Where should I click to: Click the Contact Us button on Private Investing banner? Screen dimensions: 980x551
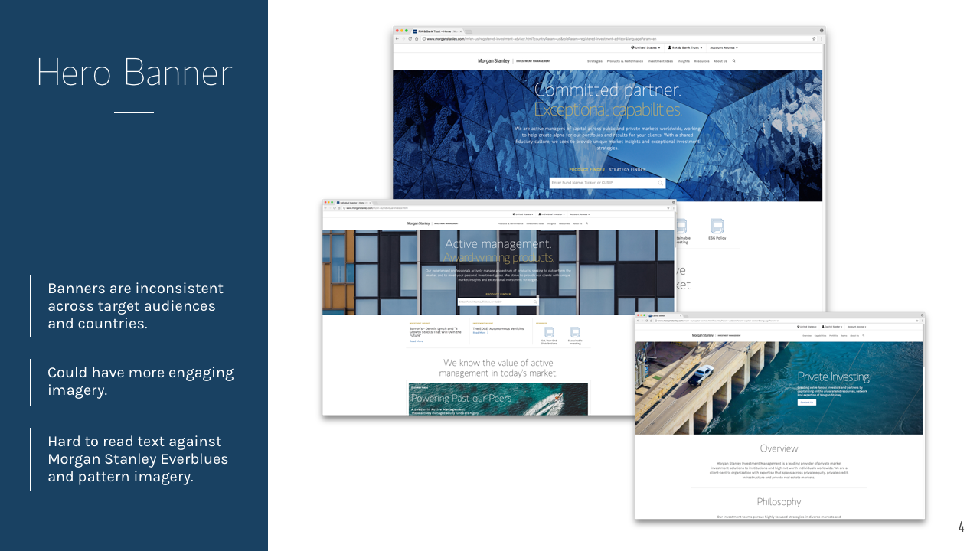point(807,402)
